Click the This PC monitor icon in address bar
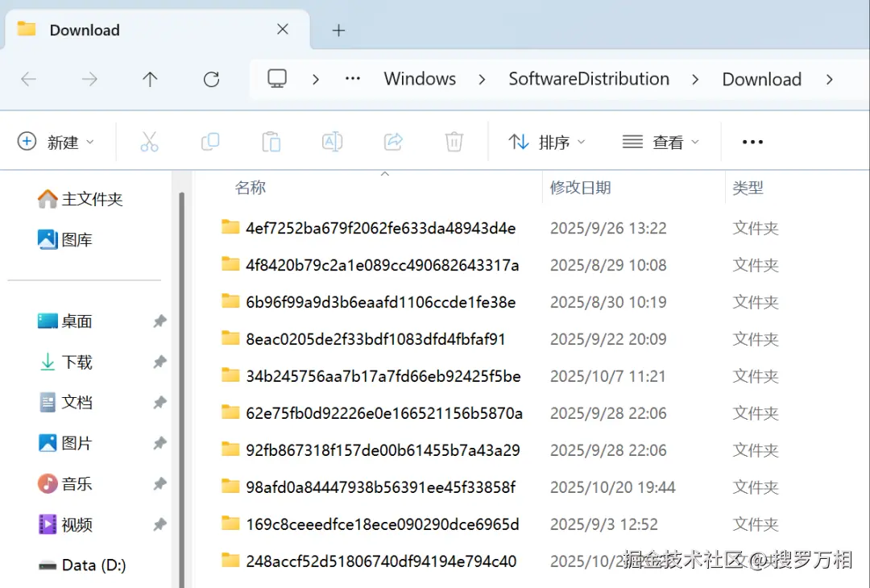 tap(277, 79)
